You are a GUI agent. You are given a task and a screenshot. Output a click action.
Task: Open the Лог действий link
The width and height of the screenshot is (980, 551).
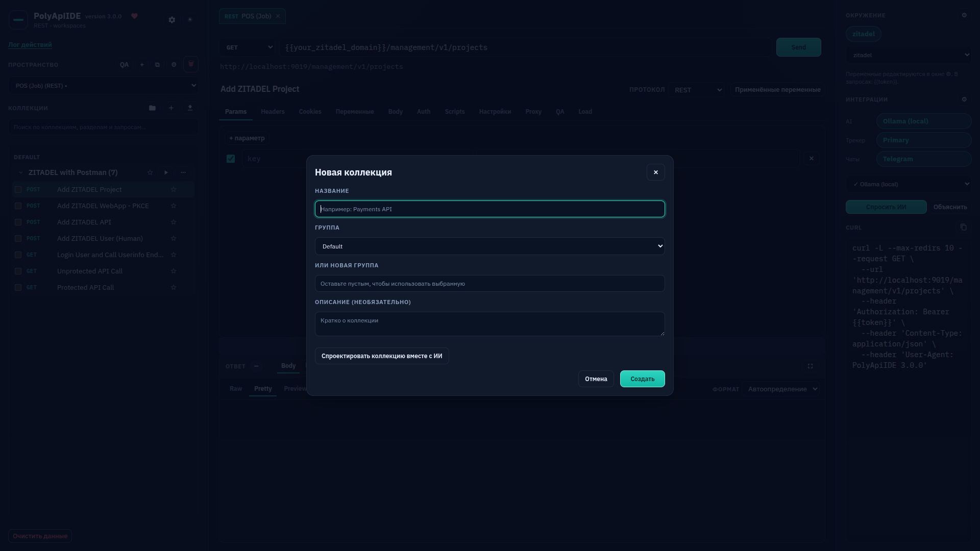pos(30,45)
